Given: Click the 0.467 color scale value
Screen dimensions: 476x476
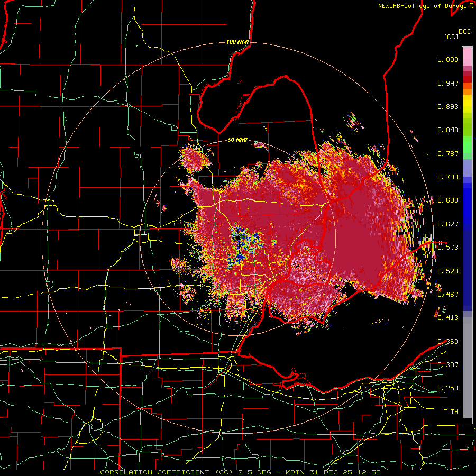Looking at the screenshot, I should 448,295.
